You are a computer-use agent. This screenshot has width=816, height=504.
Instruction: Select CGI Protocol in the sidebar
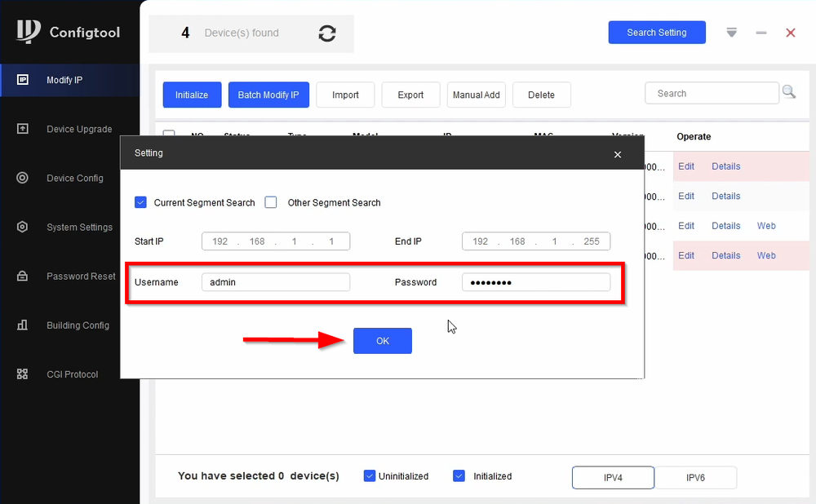point(72,374)
